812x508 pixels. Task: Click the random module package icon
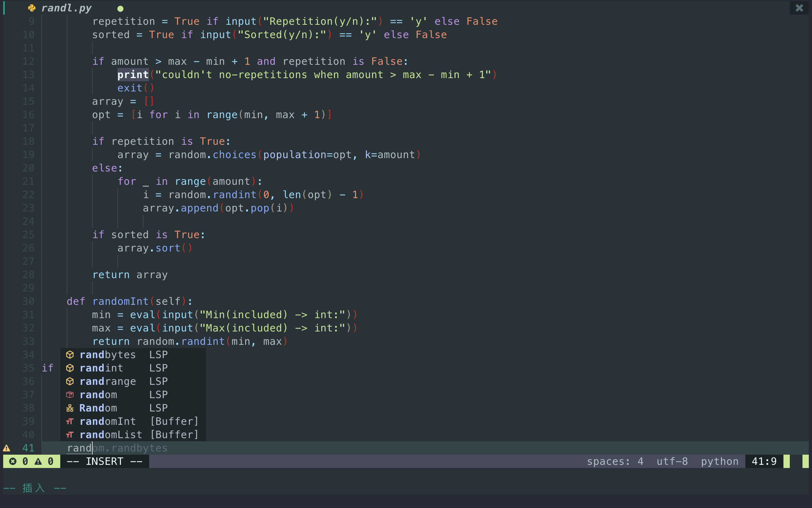[70, 395]
